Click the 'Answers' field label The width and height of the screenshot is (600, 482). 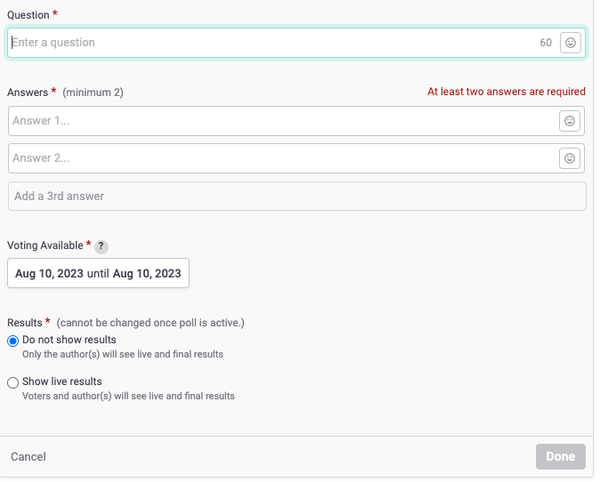click(28, 93)
